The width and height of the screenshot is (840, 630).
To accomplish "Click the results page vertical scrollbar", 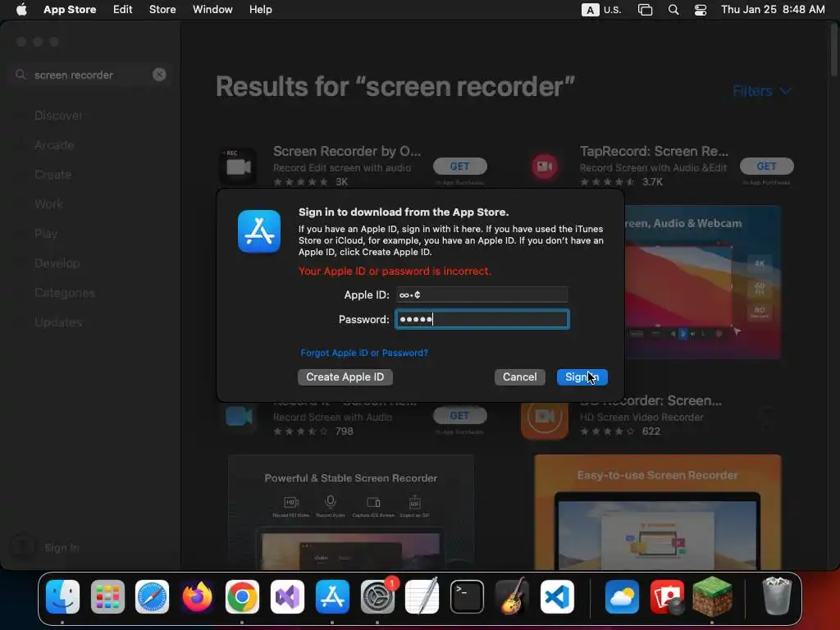I will click(x=834, y=51).
